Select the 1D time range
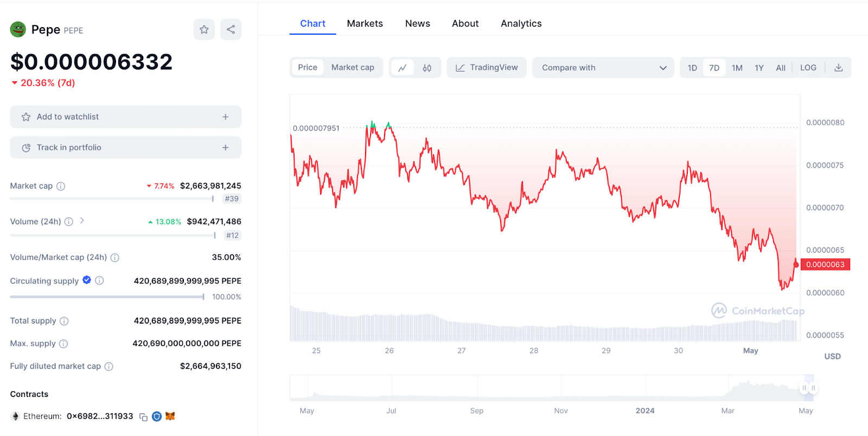The width and height of the screenshot is (868, 436). [x=692, y=68]
